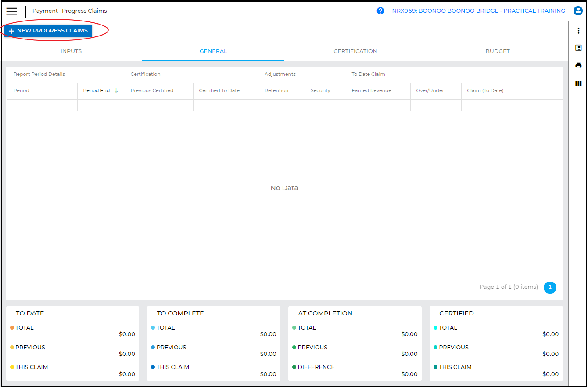588x387 pixels.
Task: Go to page 1 in pager
Action: (550, 287)
